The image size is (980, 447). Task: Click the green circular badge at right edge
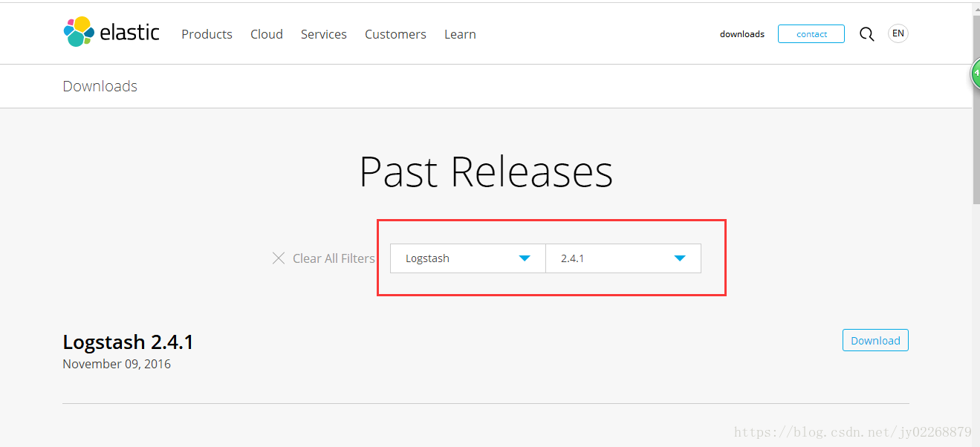[976, 73]
